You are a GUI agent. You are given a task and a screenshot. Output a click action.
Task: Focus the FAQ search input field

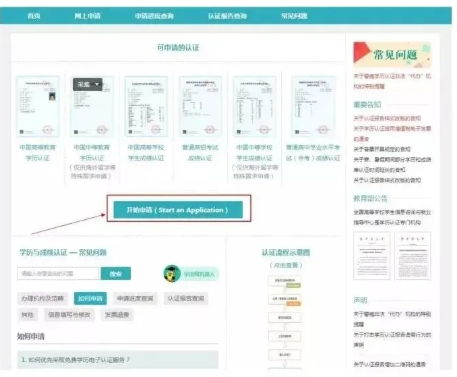coord(59,273)
